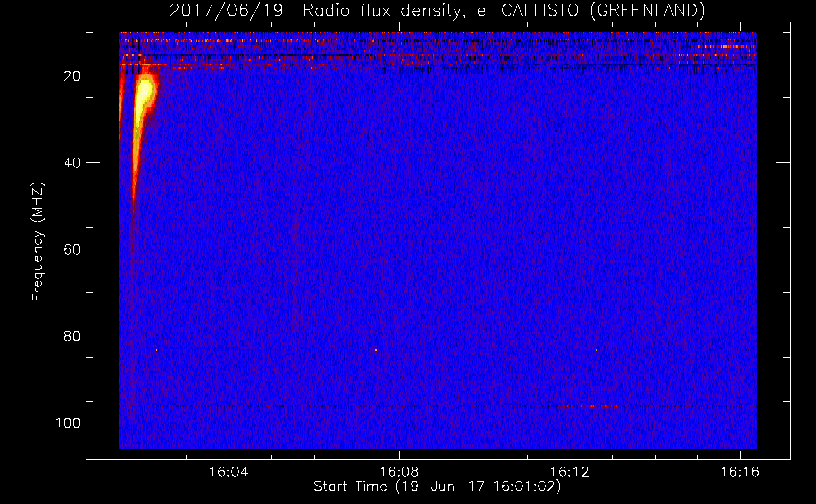This screenshot has height=504, width=816.
Task: Click the 'Frequency (MHZ)' y-axis label
Action: coord(38,242)
